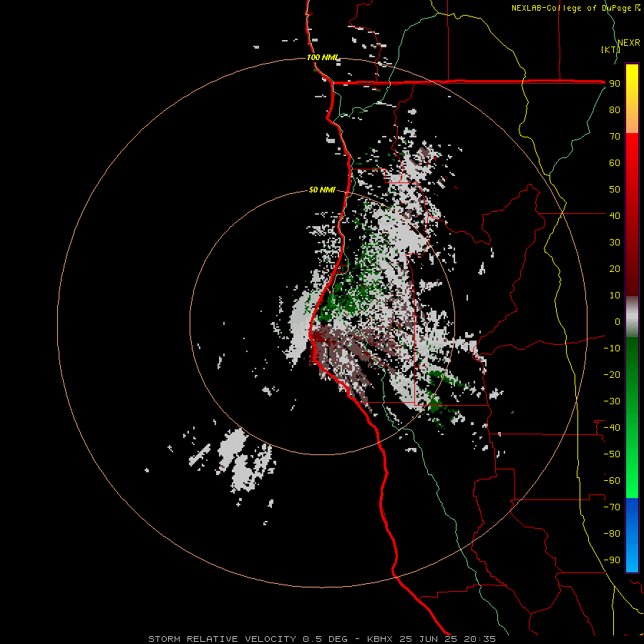Click the green segment of the color bar

pos(632,418)
